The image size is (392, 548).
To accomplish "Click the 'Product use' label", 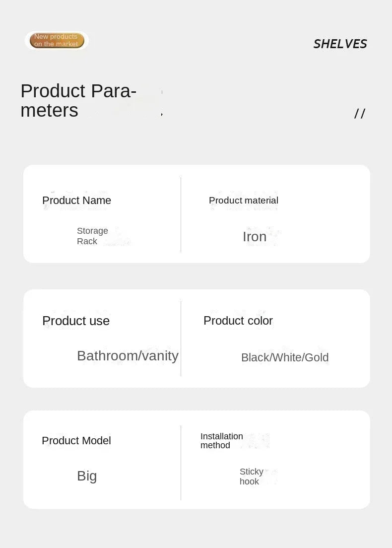I will click(x=76, y=321).
